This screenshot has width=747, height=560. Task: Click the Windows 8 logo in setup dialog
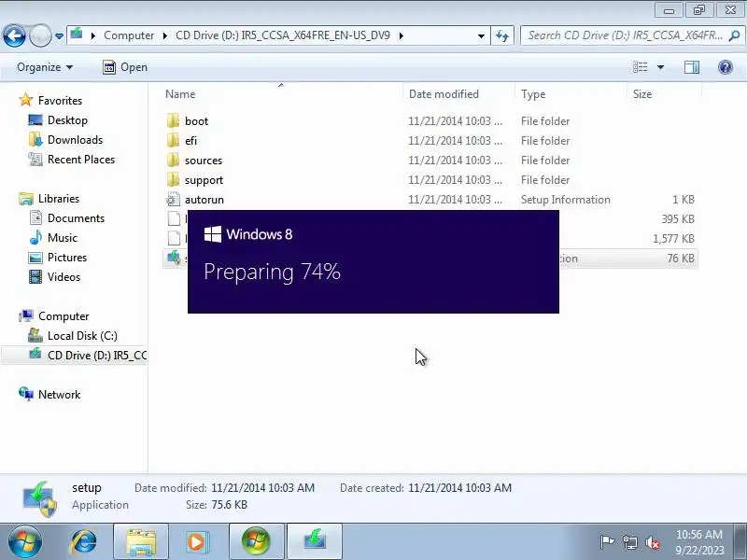point(213,234)
